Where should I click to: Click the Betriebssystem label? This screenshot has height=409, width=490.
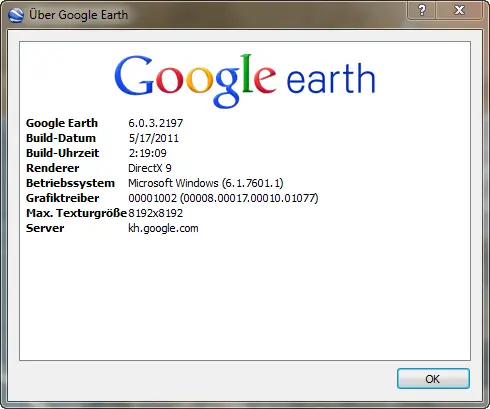(70, 183)
